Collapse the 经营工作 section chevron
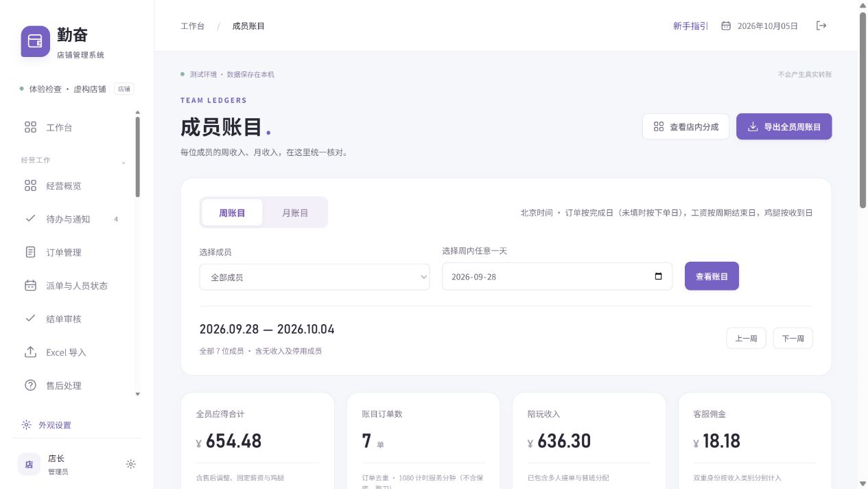Screen dimensions: 868x489 click(124, 163)
